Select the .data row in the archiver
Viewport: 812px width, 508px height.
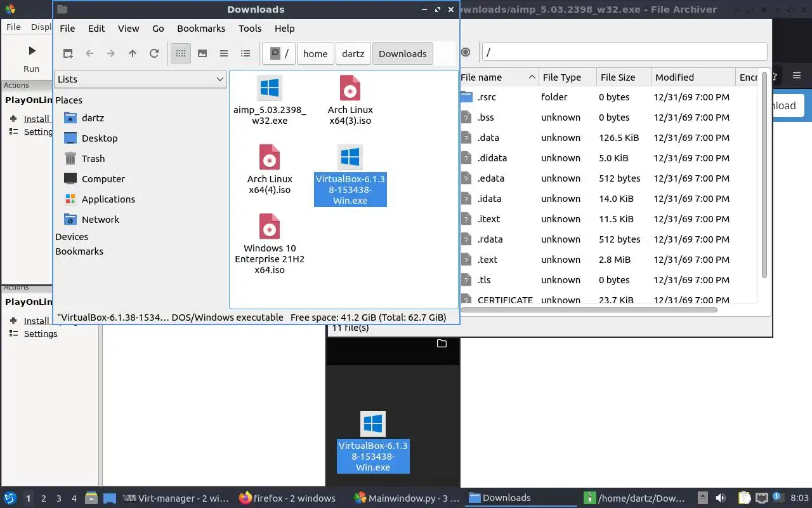coord(609,138)
